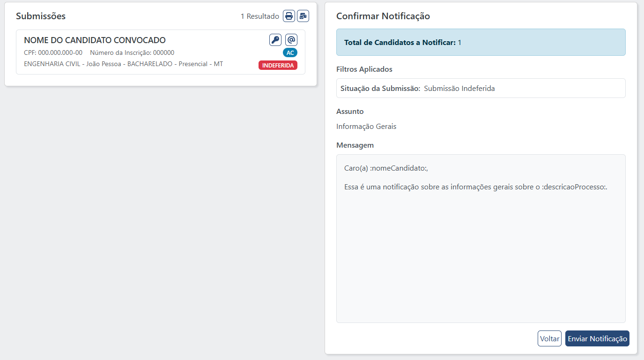
Task: Click the 1 Resultado label
Action: click(260, 15)
